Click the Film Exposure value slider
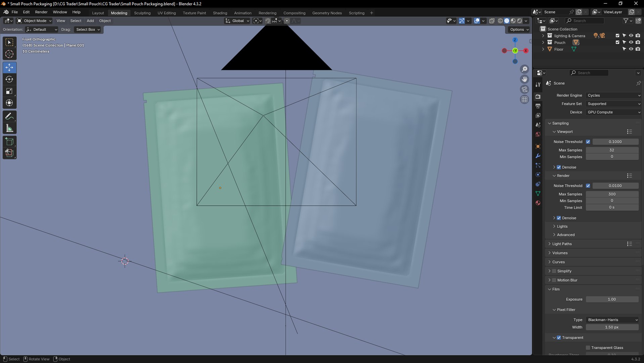The height and width of the screenshot is (363, 644). (x=612, y=299)
